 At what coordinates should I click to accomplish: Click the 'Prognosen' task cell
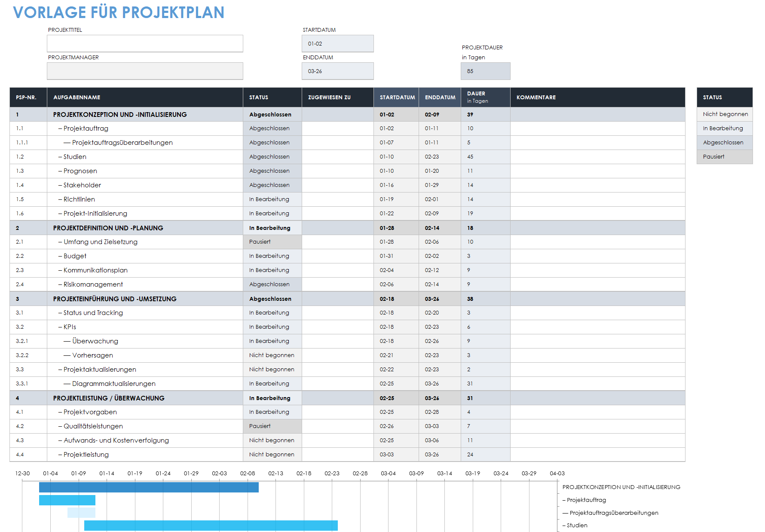coord(145,171)
